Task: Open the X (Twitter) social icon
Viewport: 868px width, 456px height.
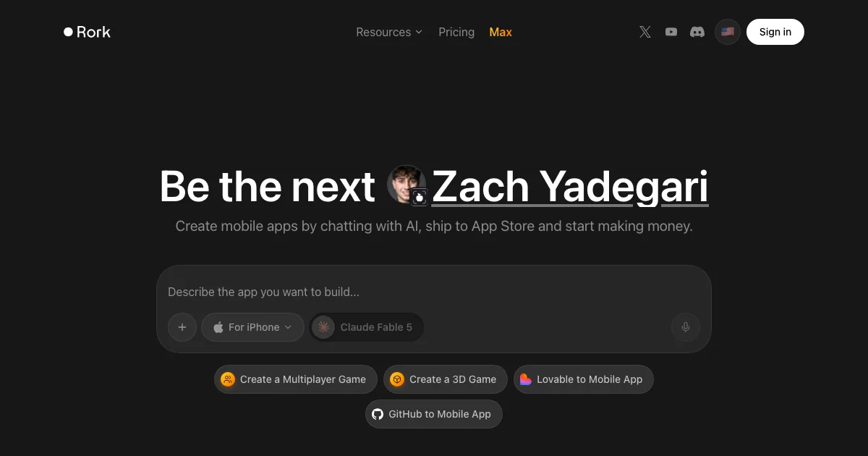Action: pyautogui.click(x=645, y=32)
